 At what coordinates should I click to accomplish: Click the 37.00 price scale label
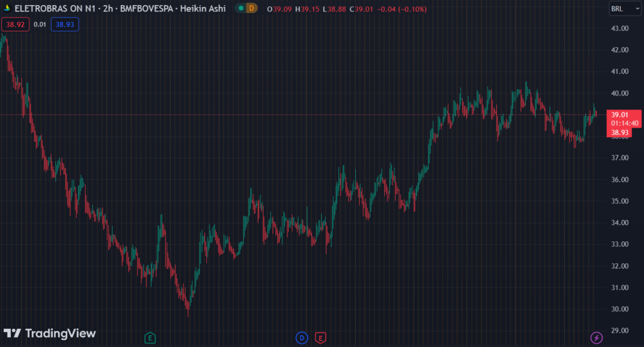coord(619,158)
